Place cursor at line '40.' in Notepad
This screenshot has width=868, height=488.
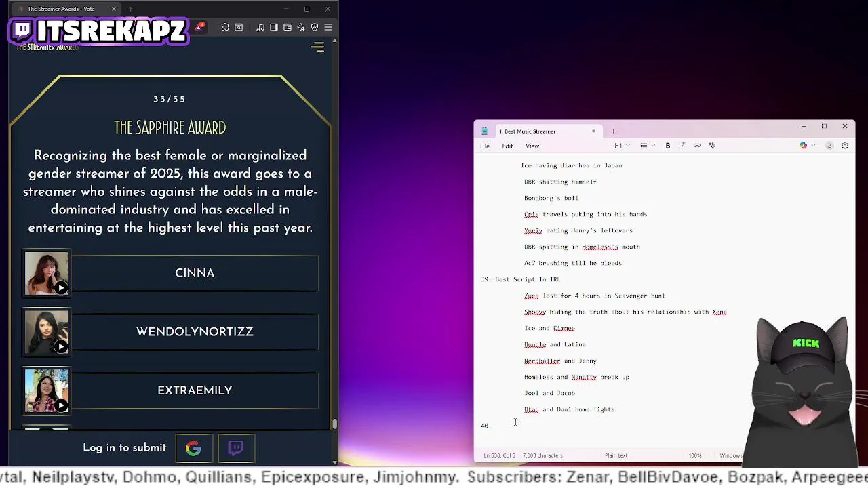point(486,426)
